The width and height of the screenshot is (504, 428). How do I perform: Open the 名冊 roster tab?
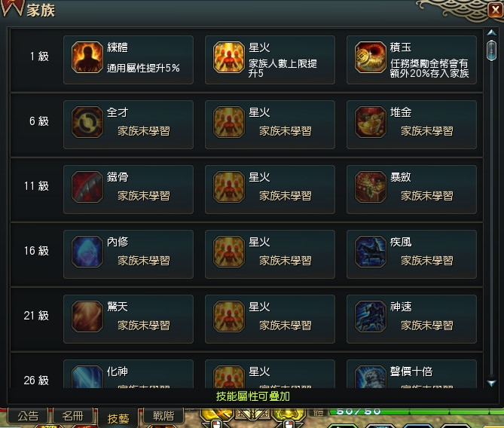point(73,416)
